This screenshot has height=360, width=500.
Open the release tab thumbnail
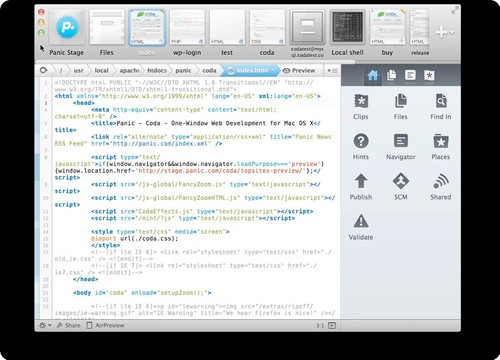tap(420, 33)
